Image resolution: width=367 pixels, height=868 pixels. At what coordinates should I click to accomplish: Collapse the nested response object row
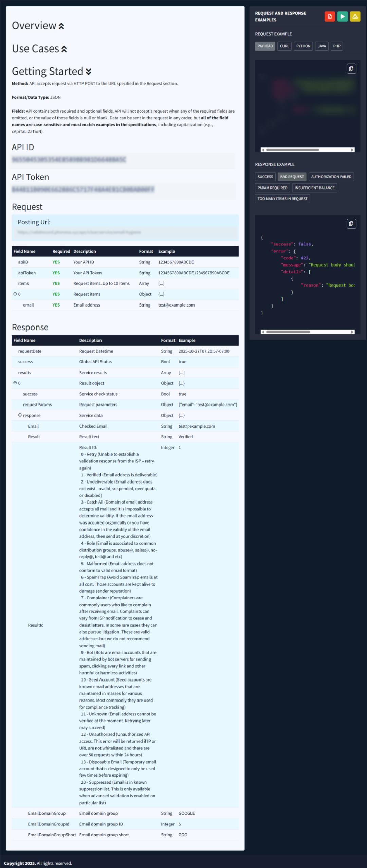20,415
